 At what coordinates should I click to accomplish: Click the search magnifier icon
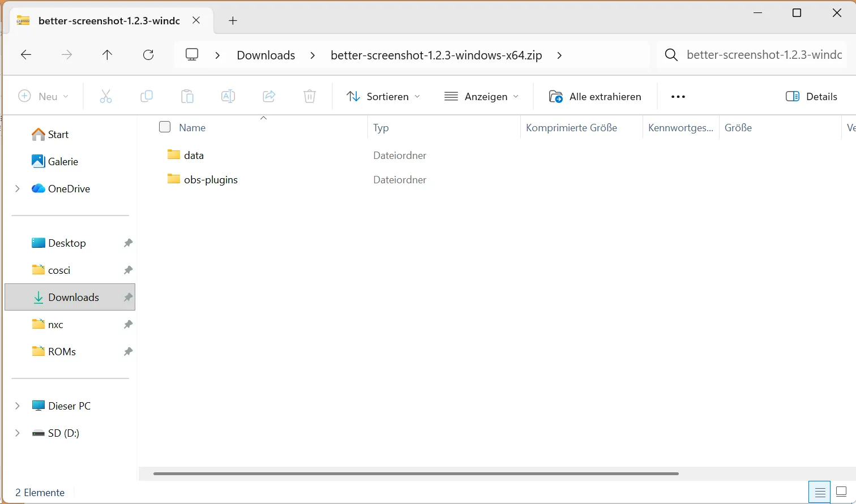click(x=671, y=55)
